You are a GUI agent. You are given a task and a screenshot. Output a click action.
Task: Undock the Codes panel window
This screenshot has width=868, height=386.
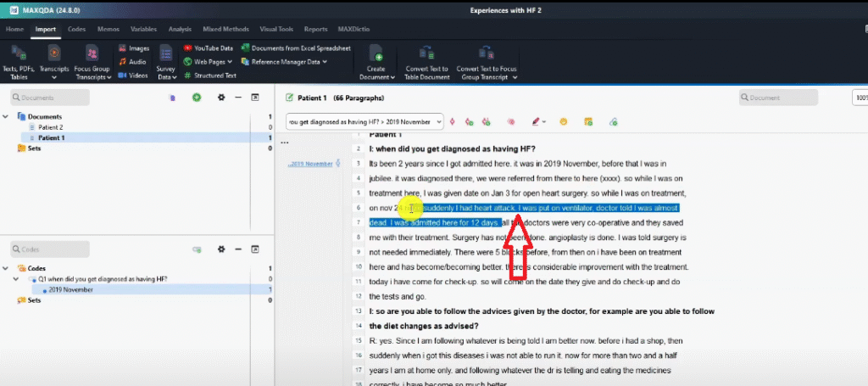(x=255, y=249)
